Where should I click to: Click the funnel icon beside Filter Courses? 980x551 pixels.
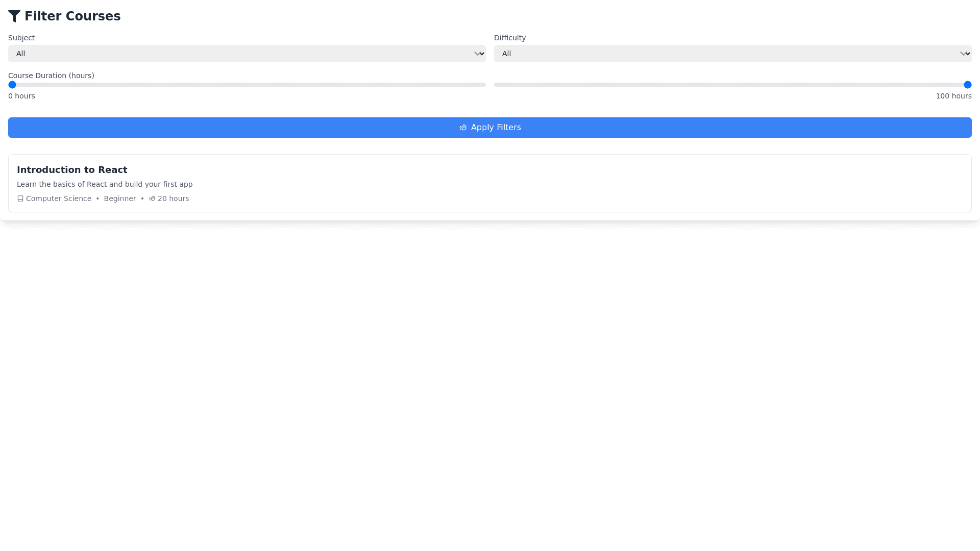point(14,16)
